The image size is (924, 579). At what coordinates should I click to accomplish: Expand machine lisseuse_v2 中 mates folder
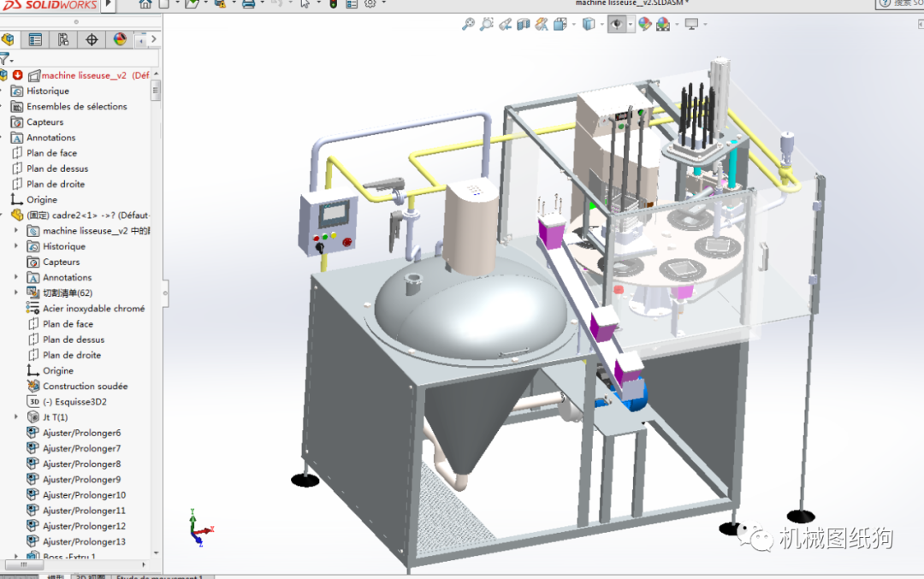point(16,230)
